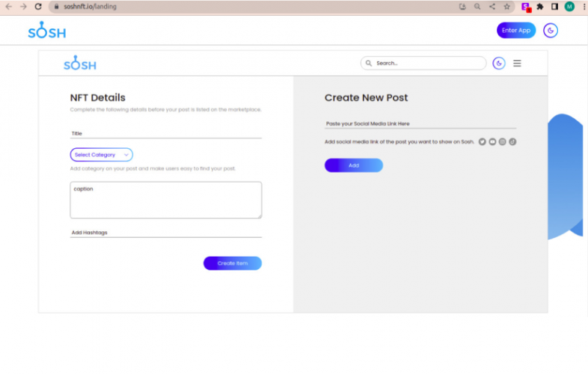Click Paste your Social Media Link field
The image size is (588, 374).
click(420, 123)
